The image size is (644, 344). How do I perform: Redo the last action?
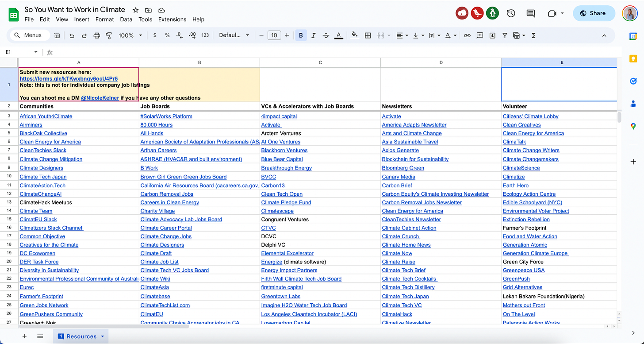pyautogui.click(x=84, y=35)
